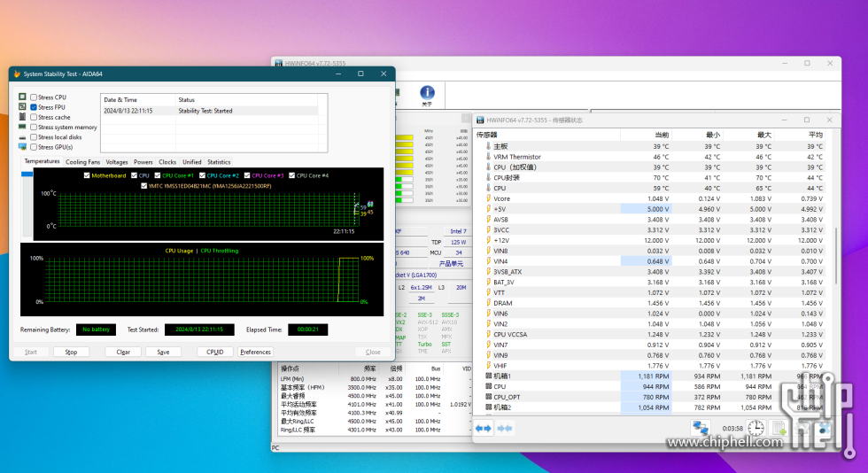Viewport: 868px width, 473px height.
Task: Open the Clocks tab
Action: tap(167, 162)
